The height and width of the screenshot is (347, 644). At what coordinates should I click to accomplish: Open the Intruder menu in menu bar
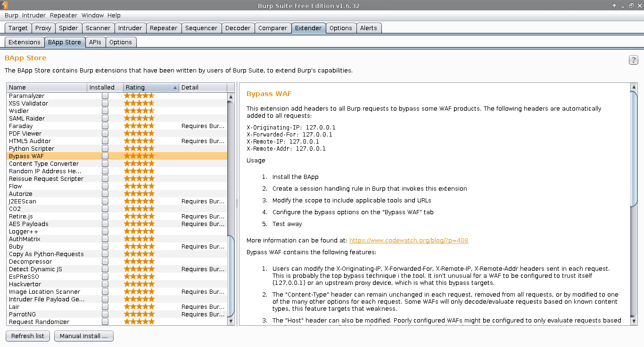(x=34, y=16)
